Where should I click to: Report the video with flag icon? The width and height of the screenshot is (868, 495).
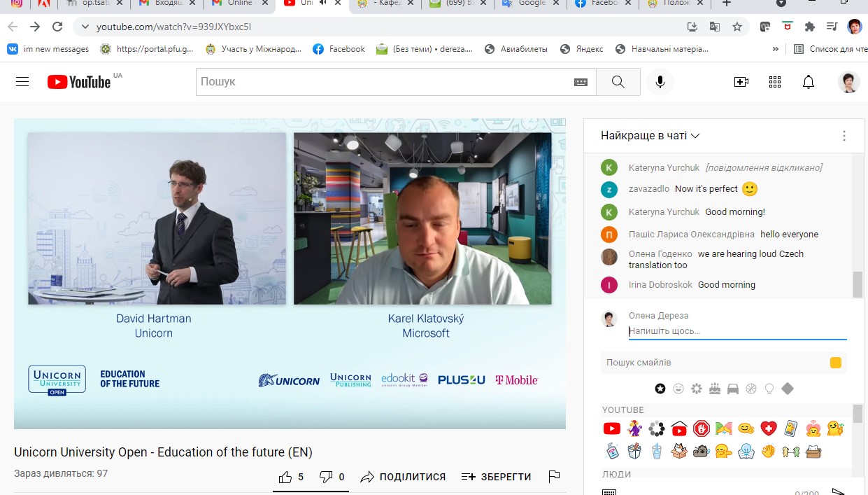coord(554,477)
